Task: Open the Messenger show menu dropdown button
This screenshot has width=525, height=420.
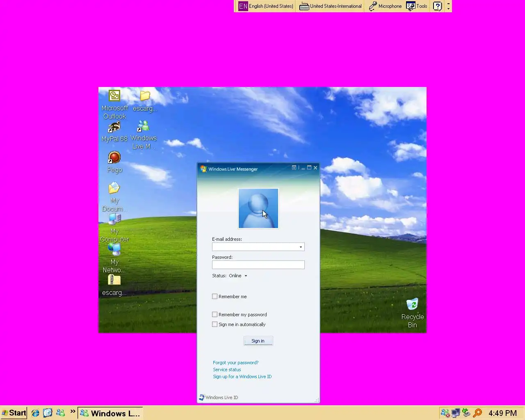Action: [294, 167]
